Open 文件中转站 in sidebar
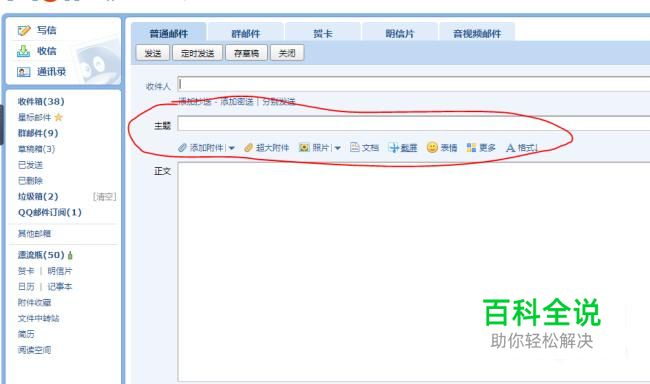 pos(39,318)
